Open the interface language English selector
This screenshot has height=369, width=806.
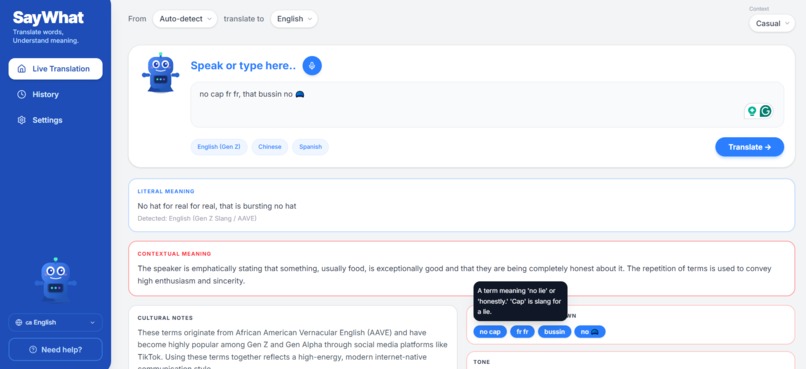56,322
